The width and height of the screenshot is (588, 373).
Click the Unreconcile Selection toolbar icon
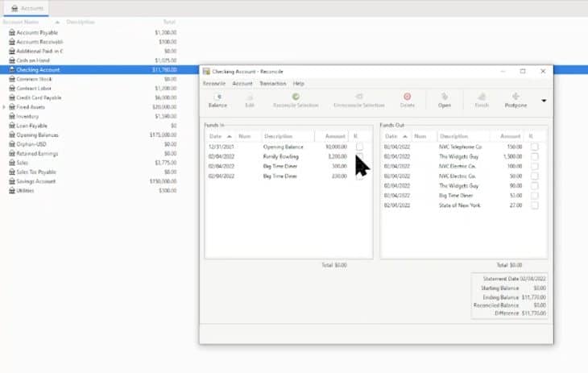point(358,100)
